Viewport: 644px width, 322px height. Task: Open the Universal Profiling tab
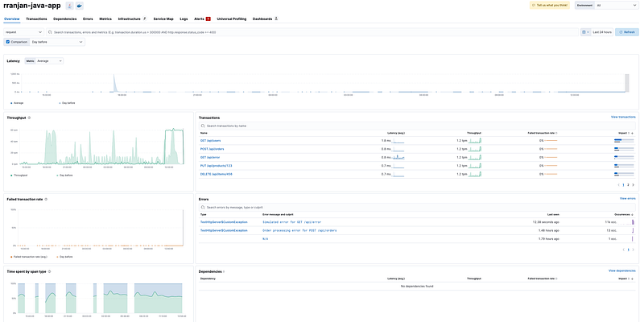232,19
